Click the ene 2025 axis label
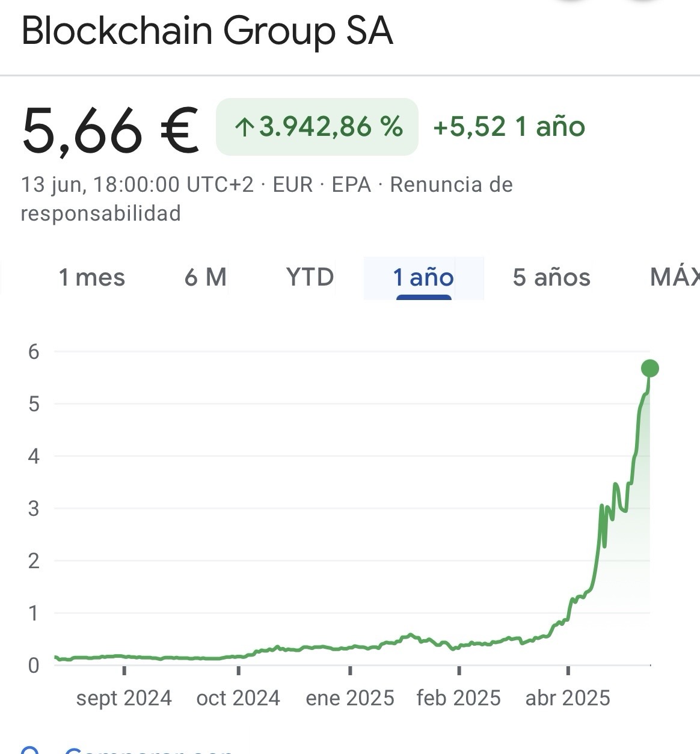The width and height of the screenshot is (700, 754). click(350, 698)
